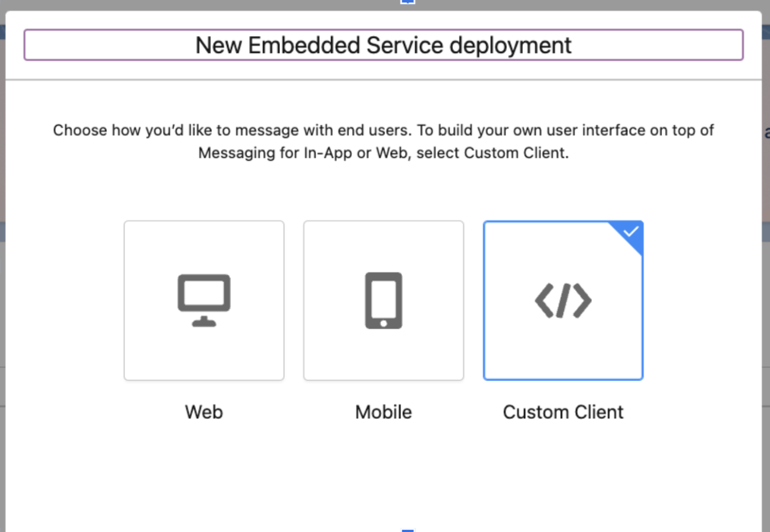770x532 pixels.
Task: Click the New Embedded Service deployment title
Action: point(383,45)
